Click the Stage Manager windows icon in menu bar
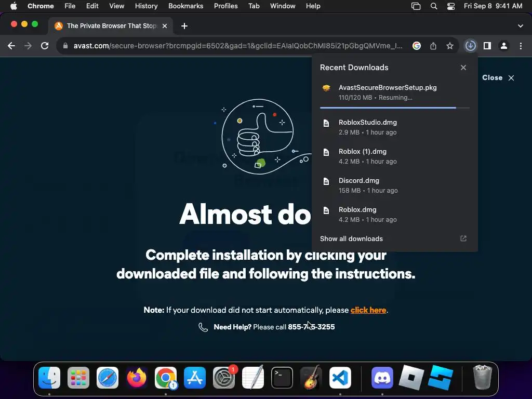 [x=416, y=6]
